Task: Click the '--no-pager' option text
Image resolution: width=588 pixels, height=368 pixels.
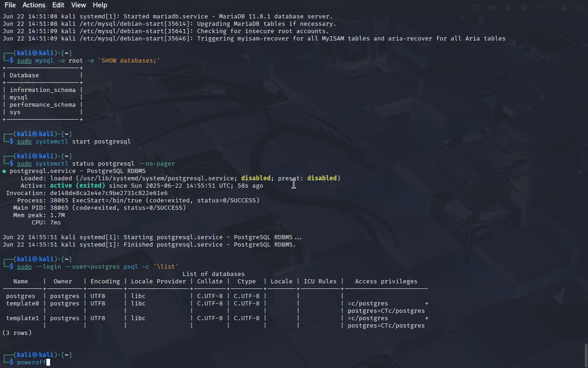Action: pyautogui.click(x=157, y=164)
